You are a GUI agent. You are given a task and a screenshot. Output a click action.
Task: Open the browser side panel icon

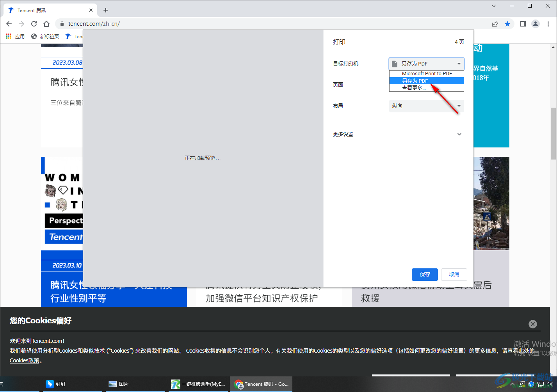tap(523, 24)
